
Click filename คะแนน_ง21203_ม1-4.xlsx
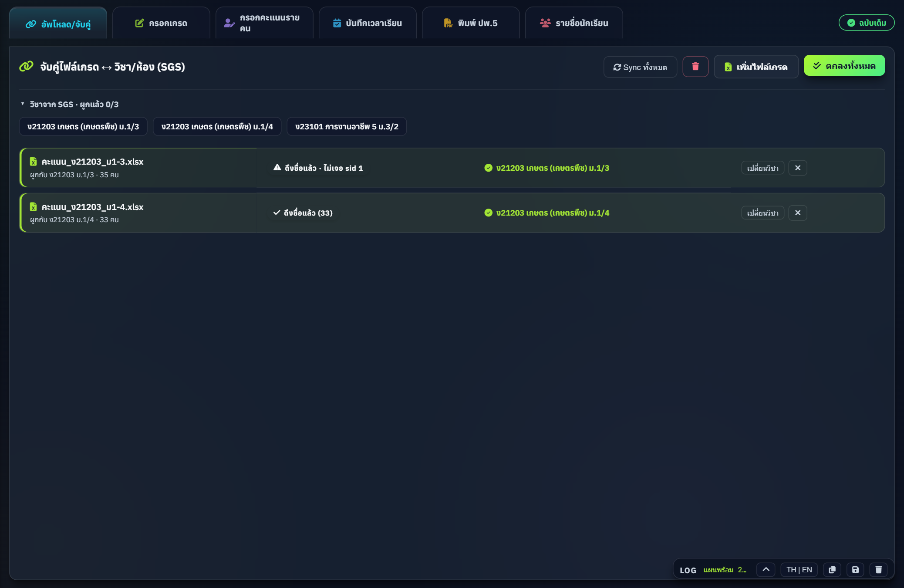tap(92, 207)
